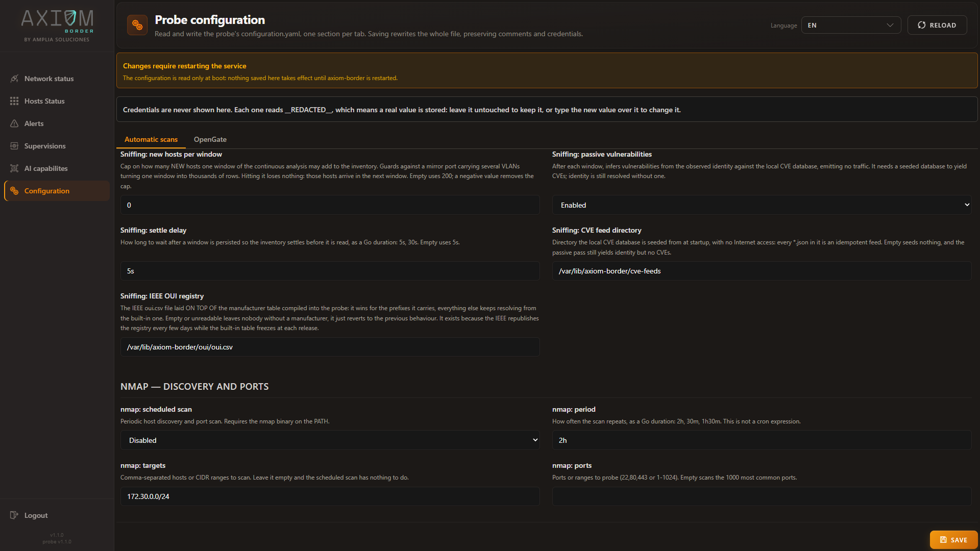Click the Logout link
The width and height of the screenshot is (980, 551).
click(x=57, y=515)
